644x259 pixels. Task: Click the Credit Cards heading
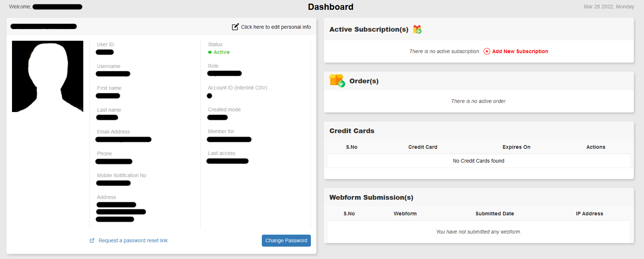pyautogui.click(x=352, y=131)
